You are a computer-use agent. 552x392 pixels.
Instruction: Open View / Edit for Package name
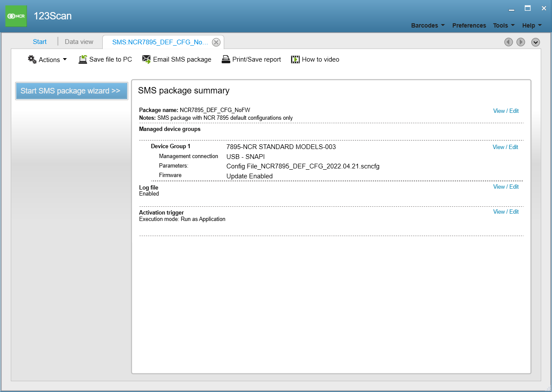506,111
